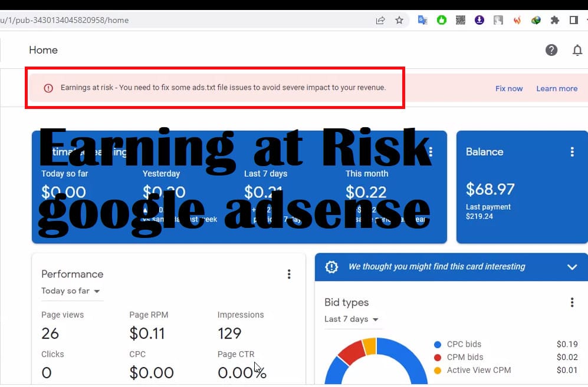The width and height of the screenshot is (588, 387).
Task: Click the green thumbs-up extension icon
Action: (442, 20)
